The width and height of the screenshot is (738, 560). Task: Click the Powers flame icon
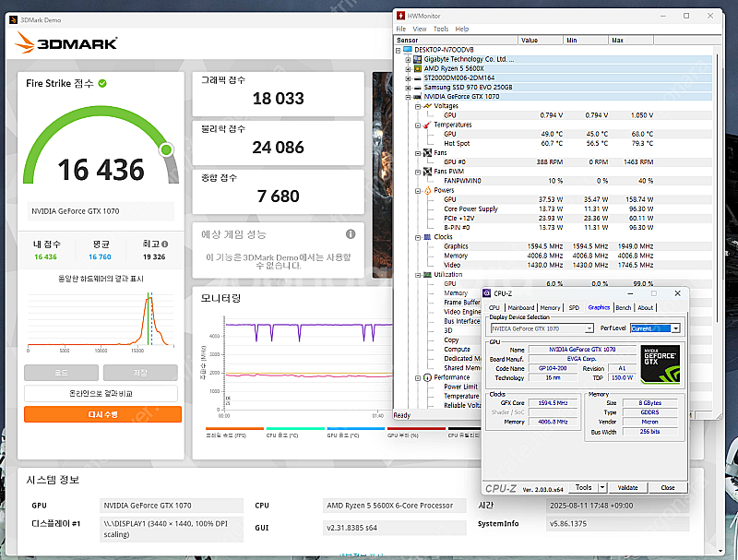427,190
